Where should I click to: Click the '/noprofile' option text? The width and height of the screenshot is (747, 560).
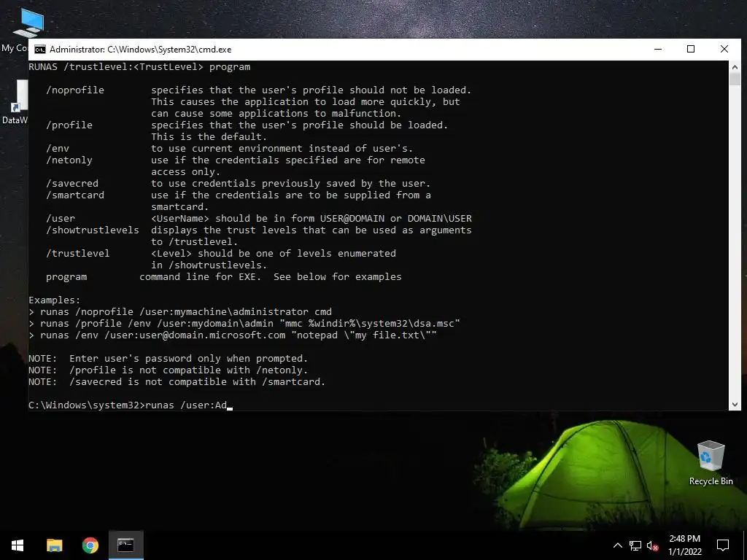point(75,90)
